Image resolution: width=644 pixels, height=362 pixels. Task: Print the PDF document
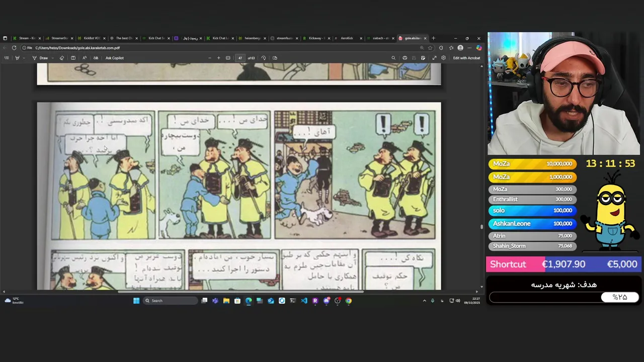405,58
